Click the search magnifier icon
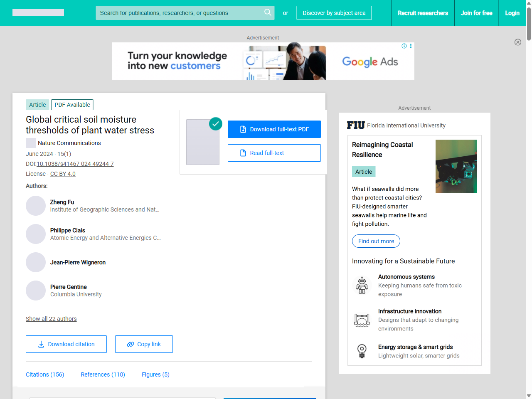 point(268,12)
